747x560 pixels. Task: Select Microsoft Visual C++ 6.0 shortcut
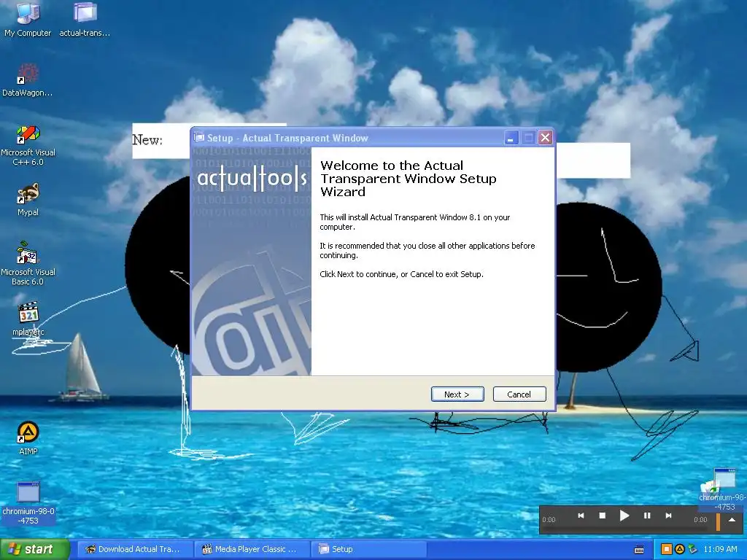28,145
